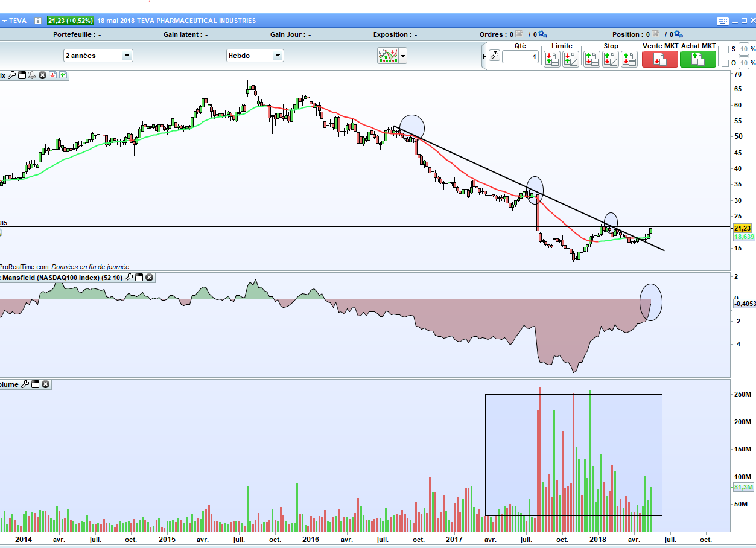Close the Volume panel
The height and width of the screenshot is (548, 756).
coord(45,384)
